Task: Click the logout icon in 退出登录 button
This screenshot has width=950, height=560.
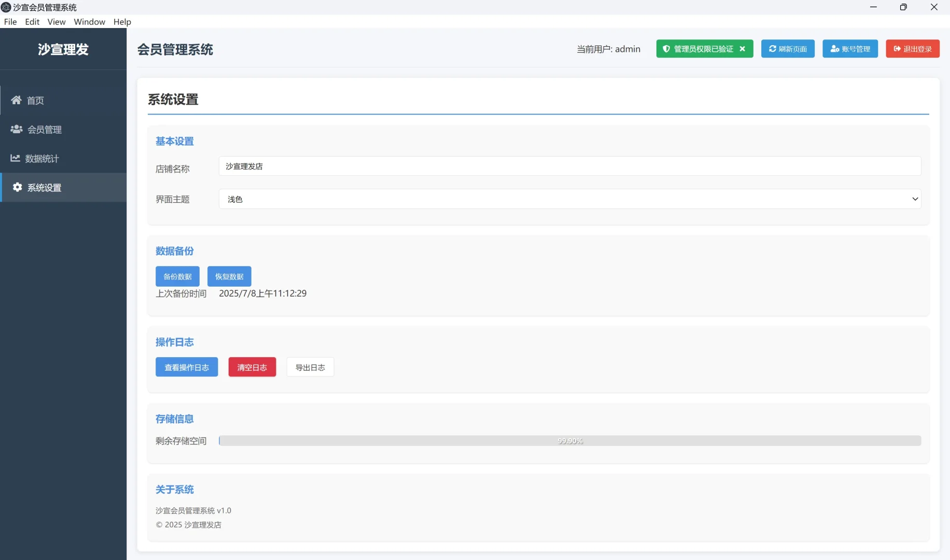Action: tap(897, 49)
